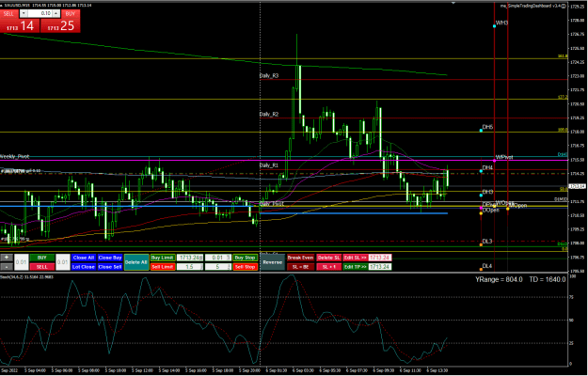Click the 5 field left of Sell Stop
The height and width of the screenshot is (376, 588).
218,267
